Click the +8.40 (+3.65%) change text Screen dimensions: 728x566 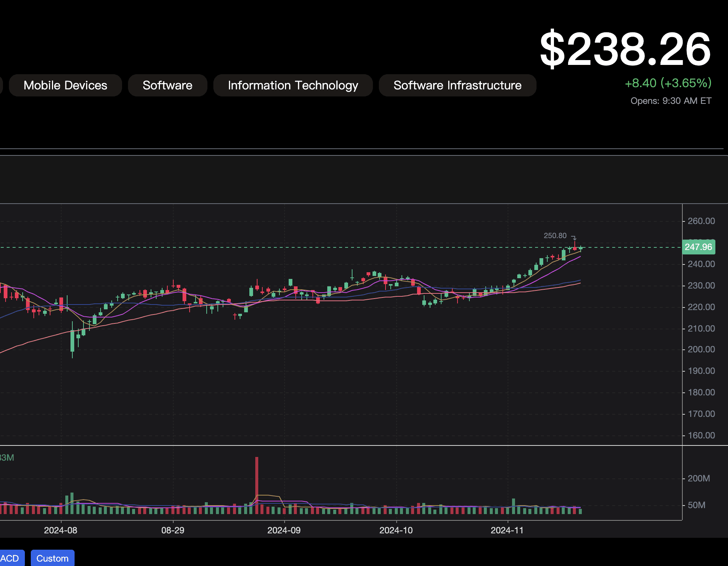coord(668,83)
